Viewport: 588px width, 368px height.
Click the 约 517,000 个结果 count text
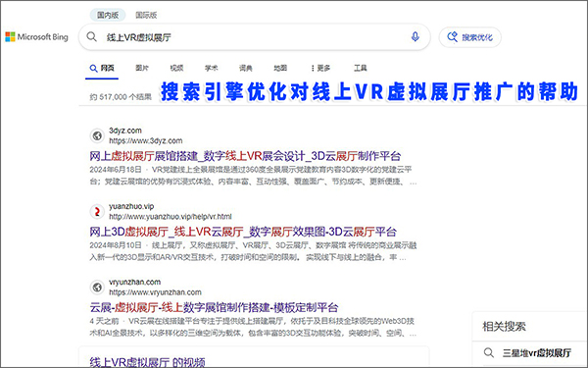point(121,97)
